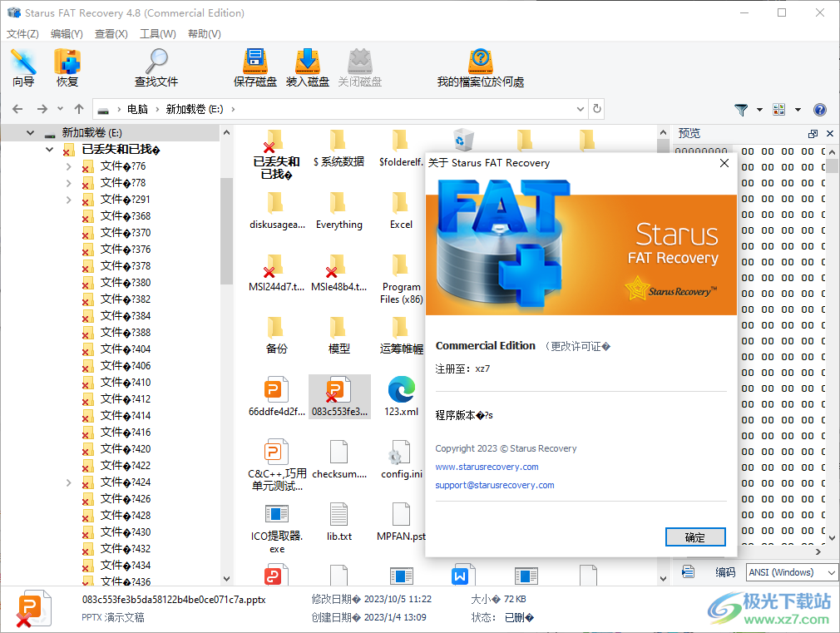The image size is (840, 633).
Task: Open the 向导 (Wizard) tool
Action: [x=22, y=67]
